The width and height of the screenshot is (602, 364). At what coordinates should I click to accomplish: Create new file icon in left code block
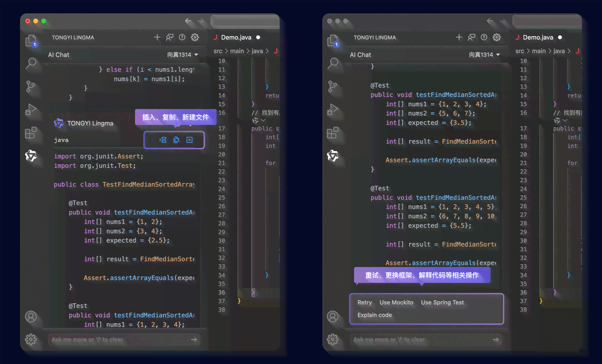click(x=189, y=140)
